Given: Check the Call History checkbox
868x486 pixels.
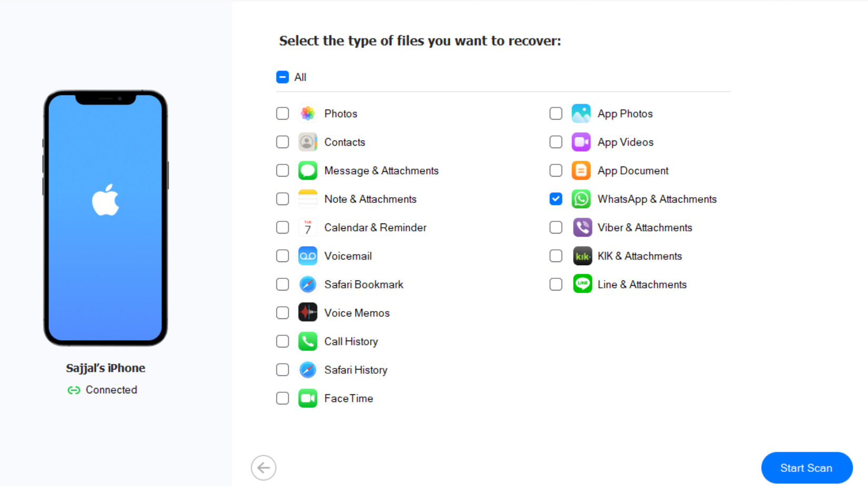Looking at the screenshot, I should (x=282, y=341).
